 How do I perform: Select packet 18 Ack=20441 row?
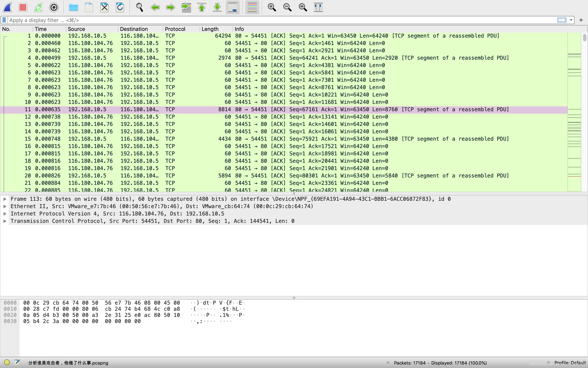coord(284,161)
